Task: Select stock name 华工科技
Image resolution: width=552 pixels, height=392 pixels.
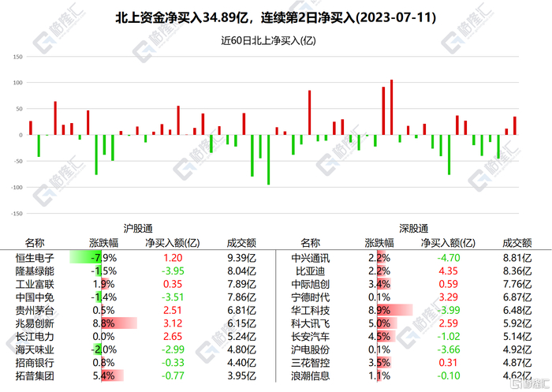Action: 310,310
